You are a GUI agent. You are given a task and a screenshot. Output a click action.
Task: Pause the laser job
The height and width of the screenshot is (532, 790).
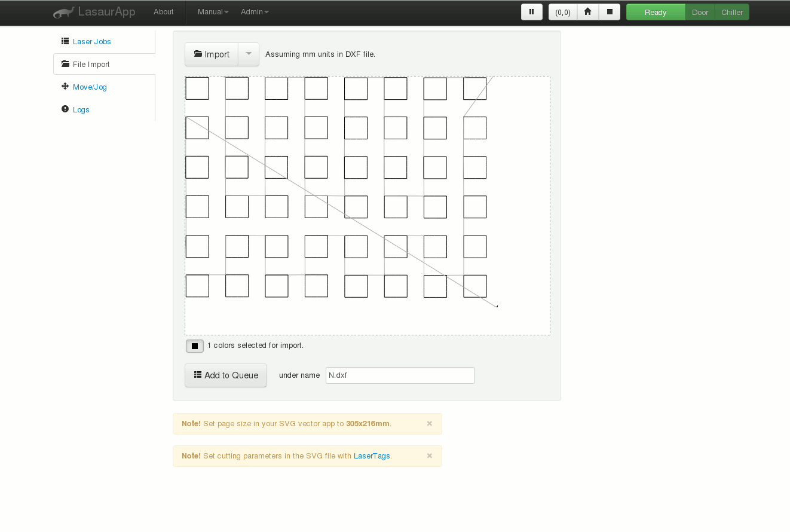pyautogui.click(x=532, y=12)
